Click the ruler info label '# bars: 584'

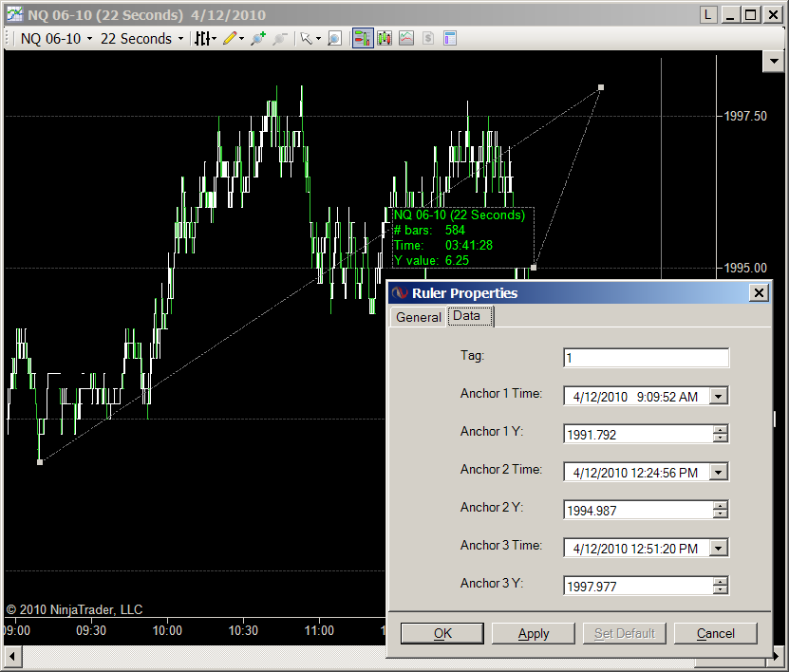(x=429, y=231)
